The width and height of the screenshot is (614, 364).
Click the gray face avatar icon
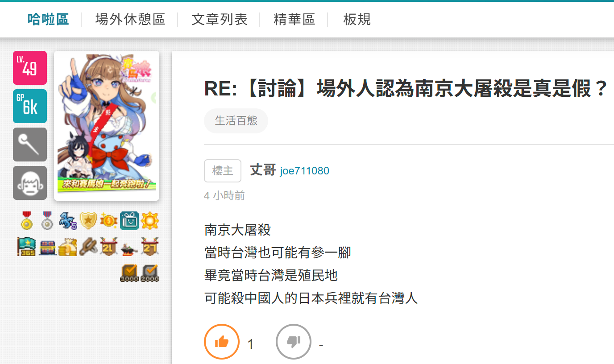coord(30,183)
